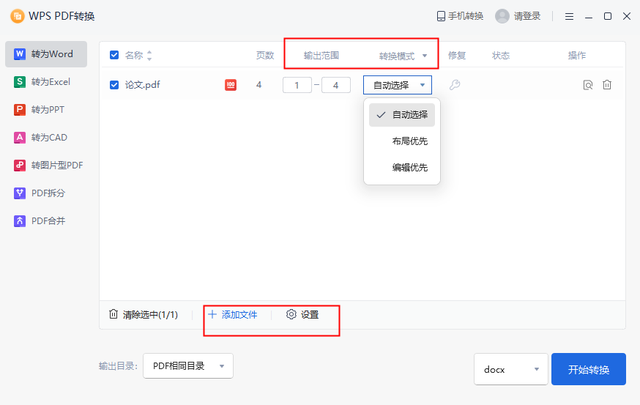The width and height of the screenshot is (640, 405).
Task: Click the 清除选中(1/1) button
Action: click(x=144, y=314)
